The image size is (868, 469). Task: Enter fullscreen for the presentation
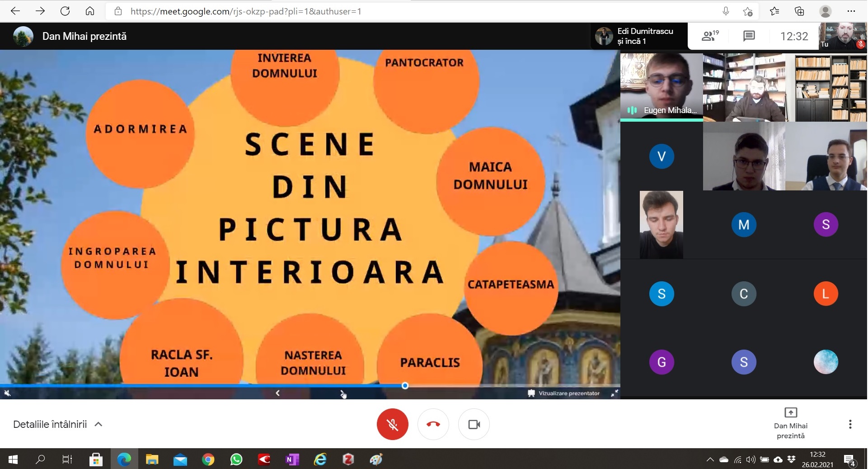pyautogui.click(x=614, y=393)
